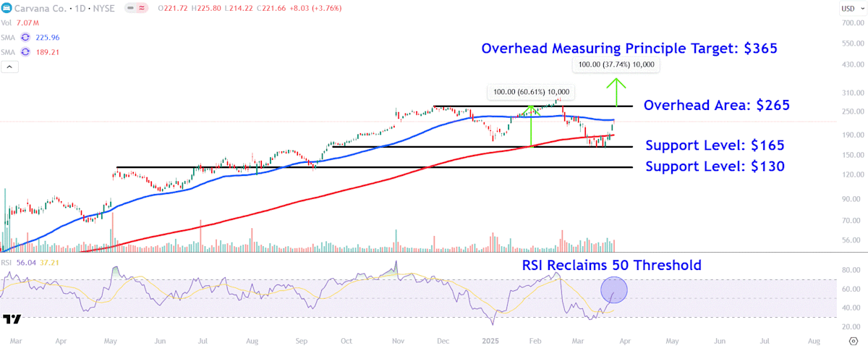The image size is (868, 346).
Task: Select the Overhead Area: $265 annotation
Action: click(x=716, y=106)
